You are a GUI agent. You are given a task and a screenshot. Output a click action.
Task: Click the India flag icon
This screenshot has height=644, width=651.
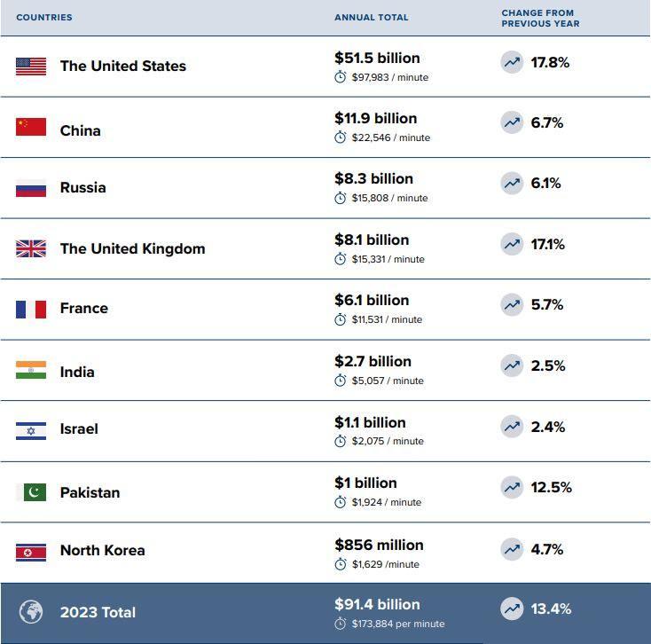pos(31,370)
